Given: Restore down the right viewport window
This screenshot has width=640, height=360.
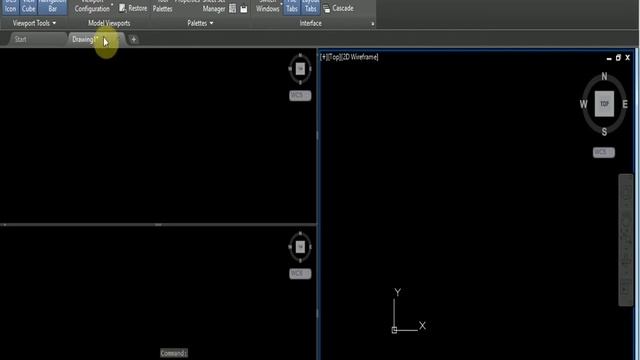Looking at the screenshot, I should pos(618,58).
